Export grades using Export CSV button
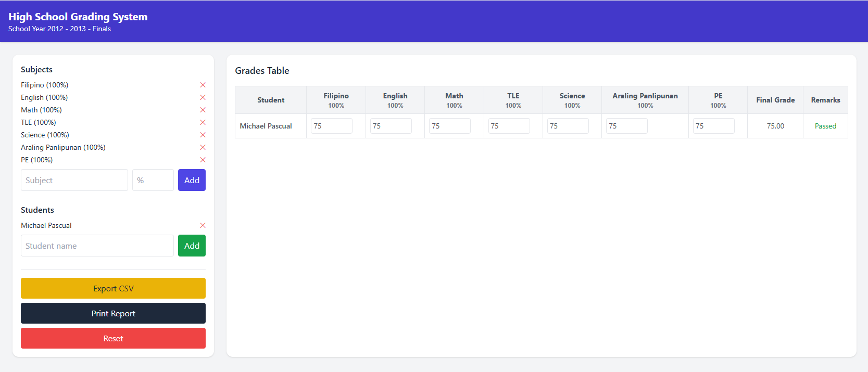Screen dimensions: 868x372 113,288
